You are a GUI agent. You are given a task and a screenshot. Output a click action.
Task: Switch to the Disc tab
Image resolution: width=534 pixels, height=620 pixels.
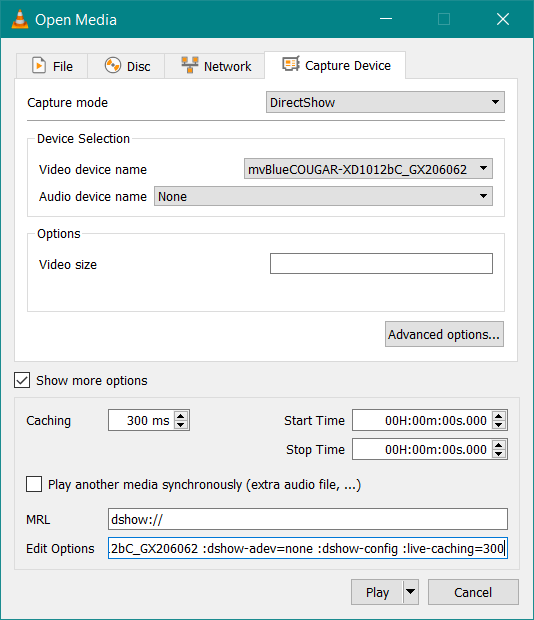[x=126, y=66]
